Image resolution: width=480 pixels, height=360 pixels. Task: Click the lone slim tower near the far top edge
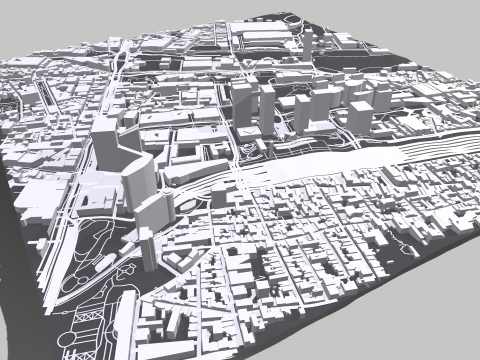(x=308, y=45)
